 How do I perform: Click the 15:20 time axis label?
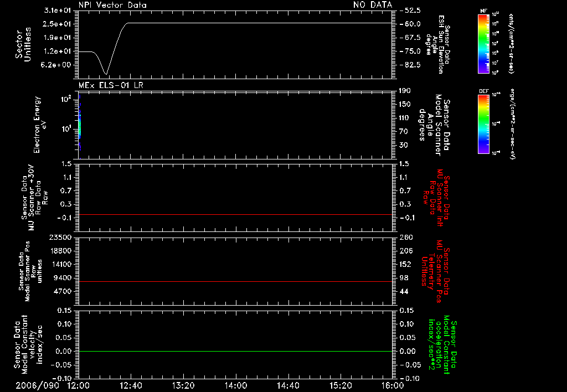(x=341, y=385)
